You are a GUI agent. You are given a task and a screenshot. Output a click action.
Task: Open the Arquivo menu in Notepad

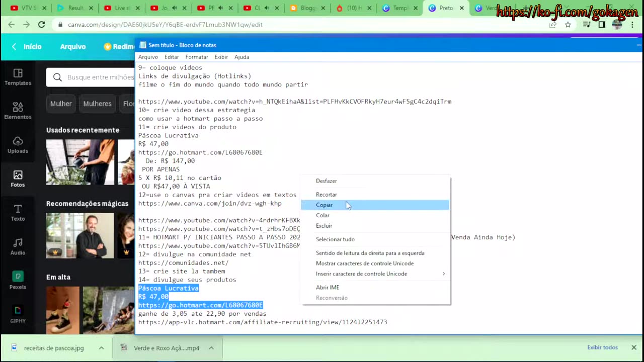tap(148, 57)
